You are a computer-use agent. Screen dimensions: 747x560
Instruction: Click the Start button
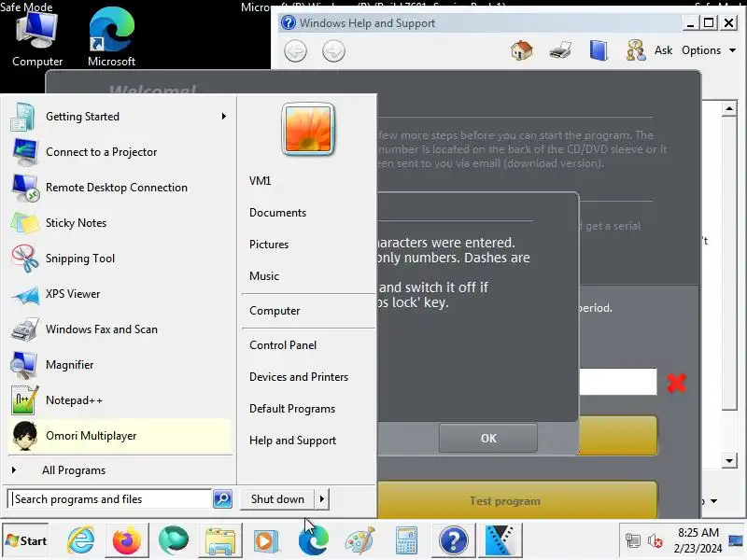click(x=26, y=541)
